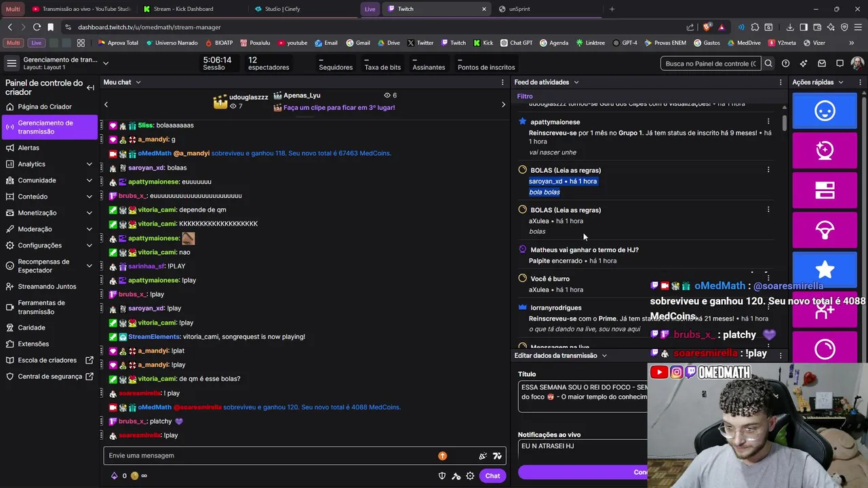Click the message input field Envie uma mensagem

click(x=271, y=455)
